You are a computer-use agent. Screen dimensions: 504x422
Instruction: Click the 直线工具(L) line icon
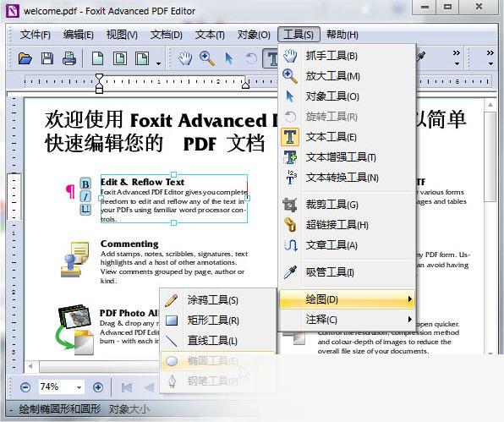point(171,341)
